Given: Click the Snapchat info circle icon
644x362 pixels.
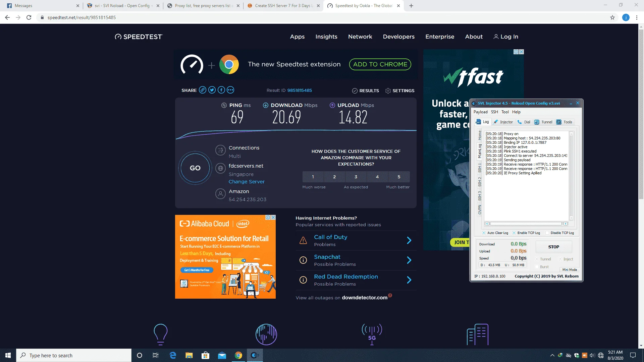Looking at the screenshot, I should coord(303,260).
